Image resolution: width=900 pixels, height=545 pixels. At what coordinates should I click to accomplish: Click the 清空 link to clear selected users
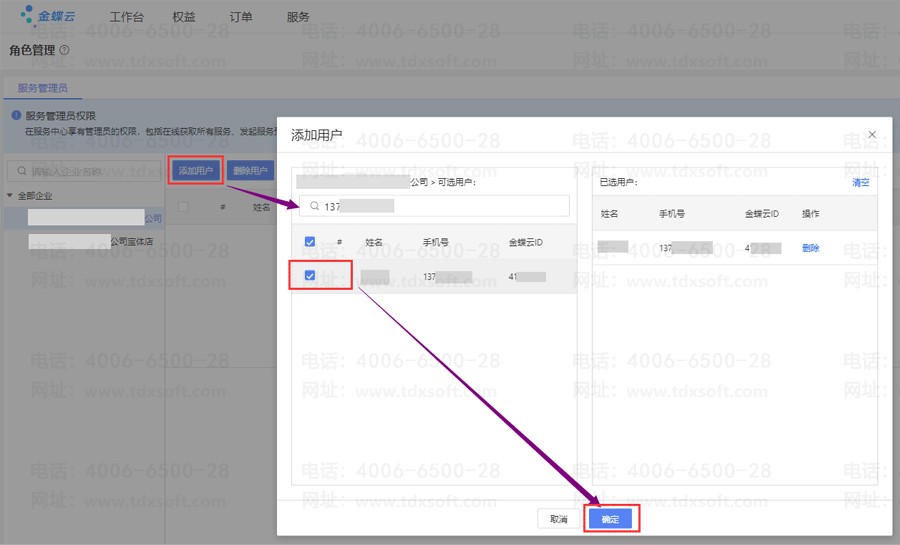[860, 182]
